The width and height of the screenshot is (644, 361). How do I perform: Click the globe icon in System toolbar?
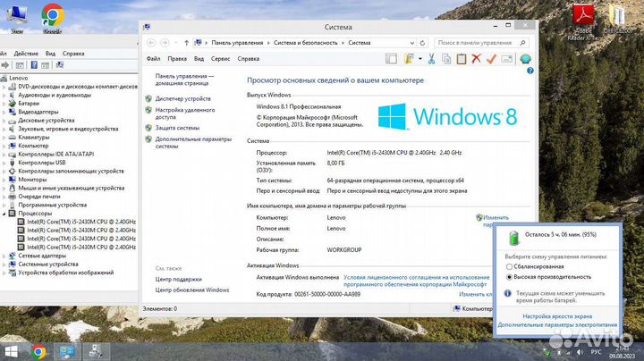coord(525,59)
